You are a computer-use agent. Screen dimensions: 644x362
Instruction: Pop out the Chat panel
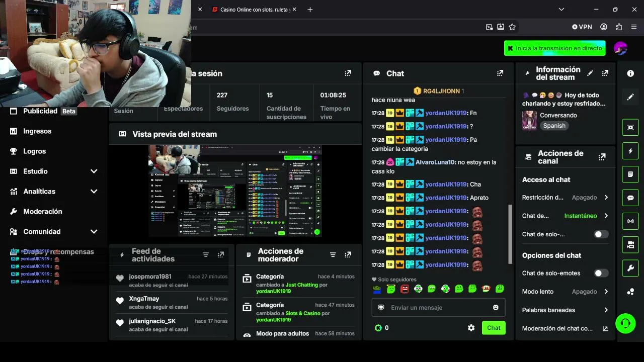coord(500,73)
